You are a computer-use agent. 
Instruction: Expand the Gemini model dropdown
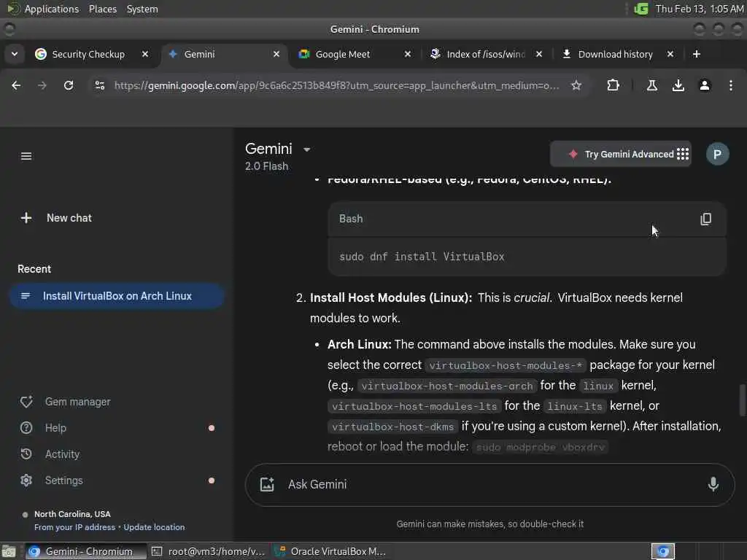pos(307,149)
